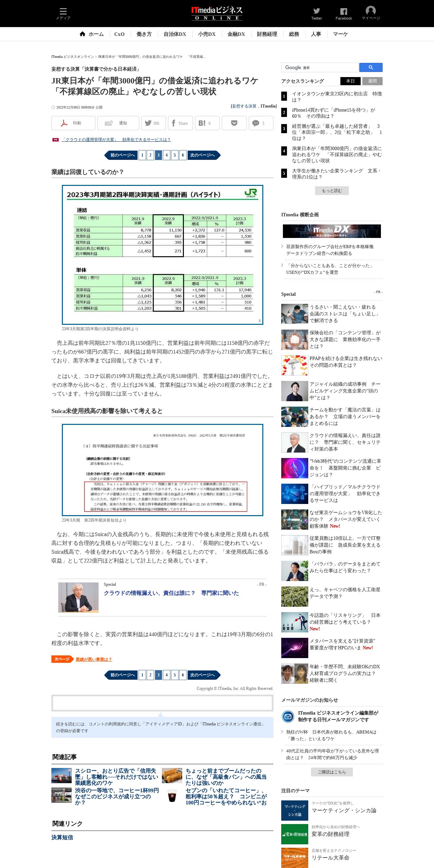Open the JR financial highlights table image
434x868 pixels.
coord(162,255)
